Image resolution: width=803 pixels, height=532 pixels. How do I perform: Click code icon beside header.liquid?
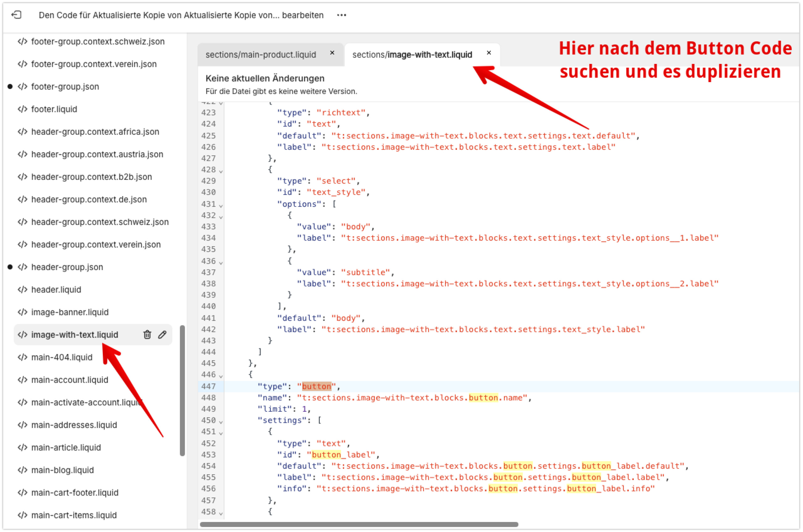click(x=22, y=289)
